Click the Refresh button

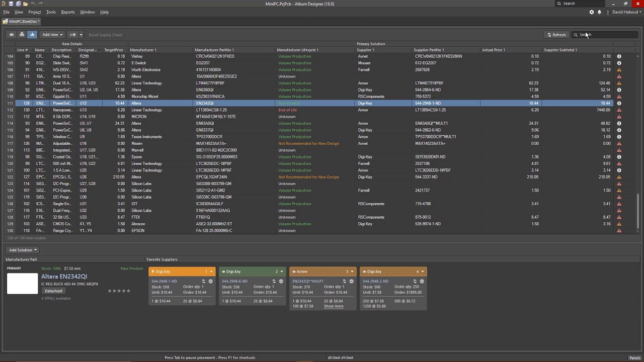[556, 35]
